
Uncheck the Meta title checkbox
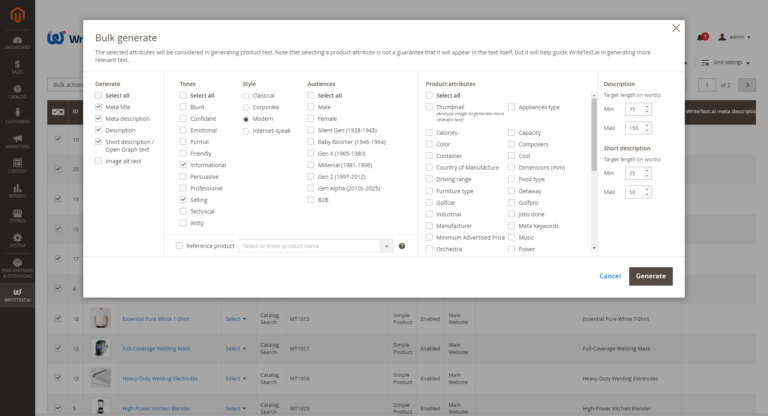(98, 107)
